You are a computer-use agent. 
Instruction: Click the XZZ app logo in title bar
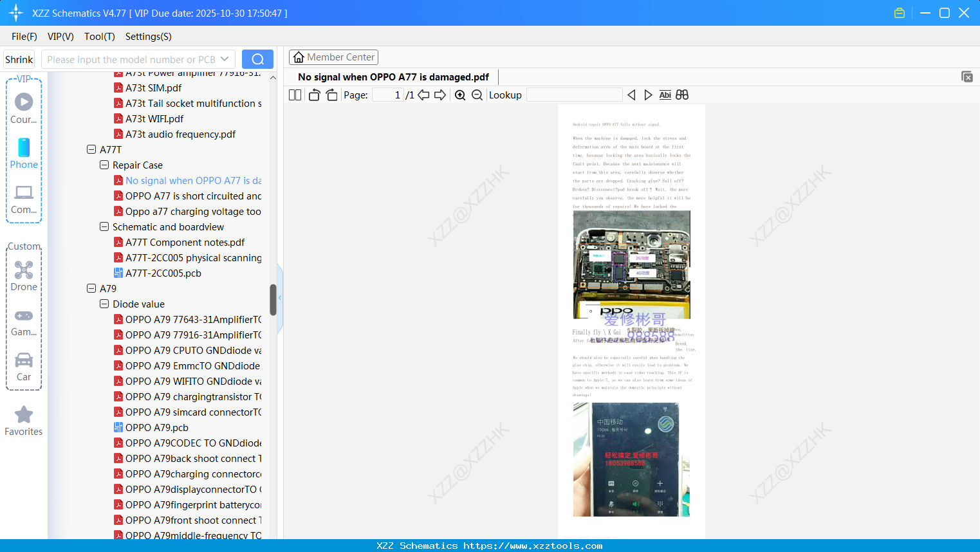click(16, 13)
